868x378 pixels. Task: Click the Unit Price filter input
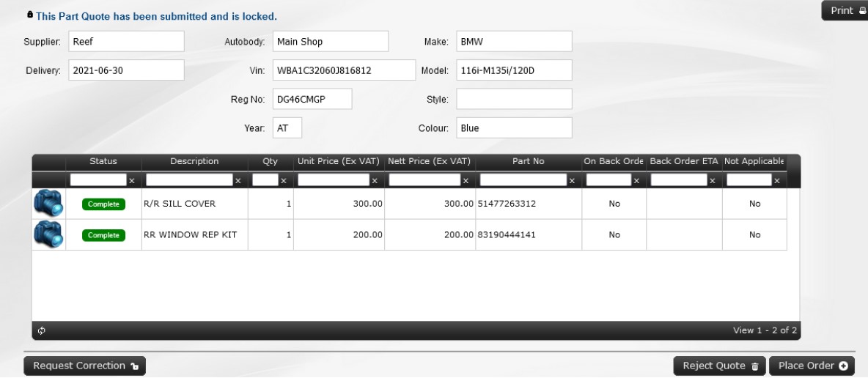tap(334, 180)
